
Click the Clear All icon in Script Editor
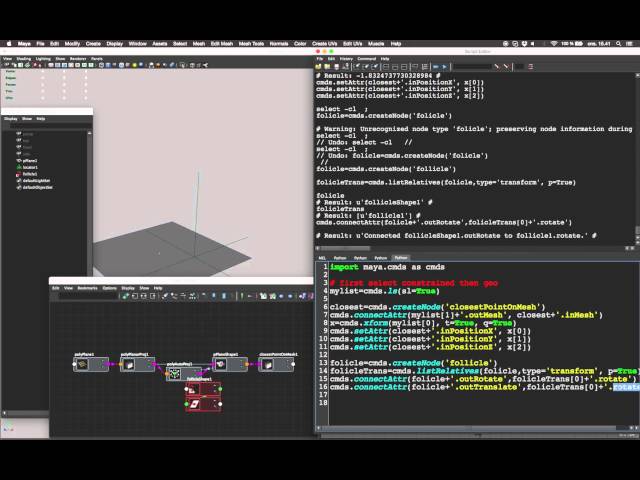(375, 67)
